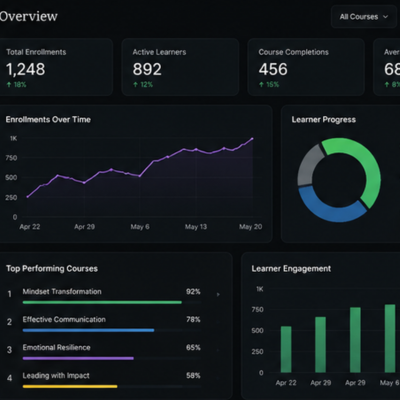Select the Course Completions card
The width and height of the screenshot is (400, 400).
(x=306, y=67)
